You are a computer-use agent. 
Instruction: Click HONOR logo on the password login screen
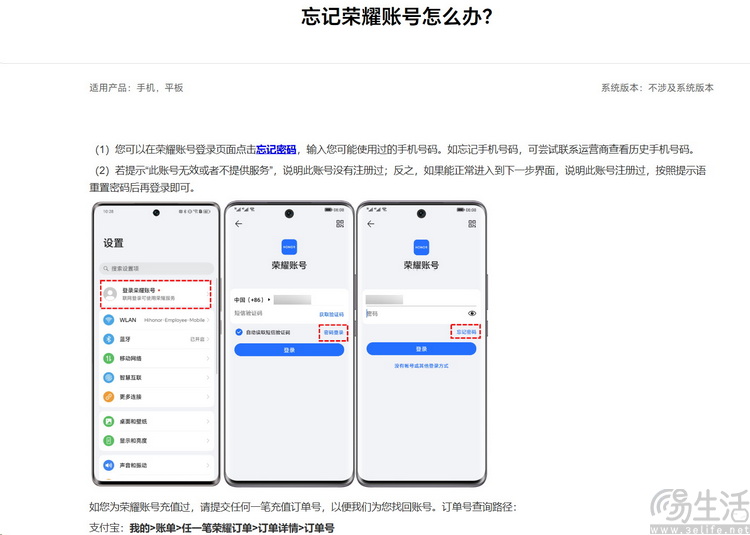pyautogui.click(x=421, y=247)
